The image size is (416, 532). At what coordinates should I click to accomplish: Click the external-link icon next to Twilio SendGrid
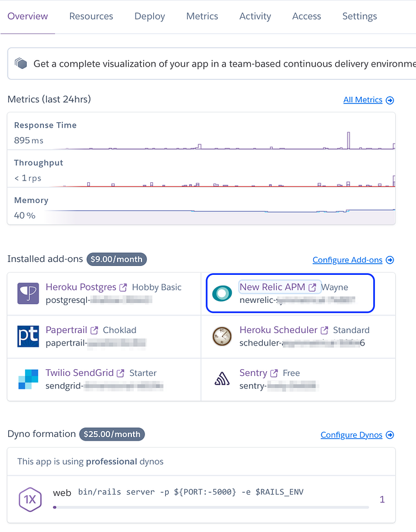pyautogui.click(x=120, y=373)
